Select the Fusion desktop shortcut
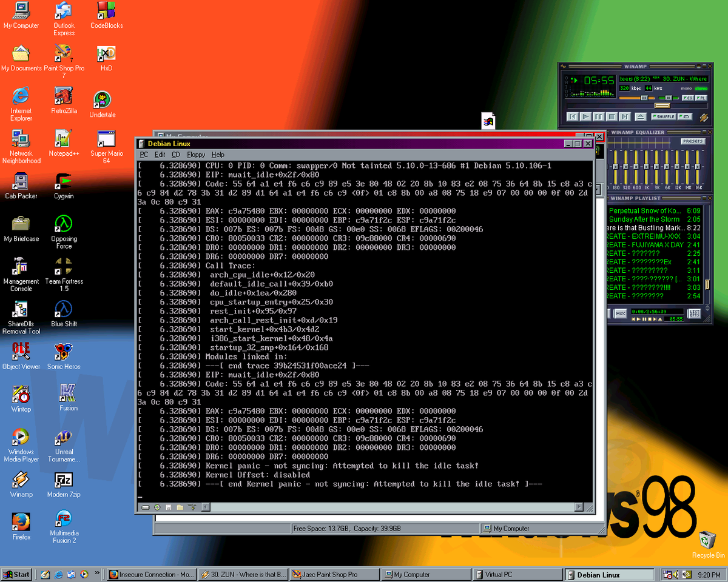728x582 pixels. pos(68,398)
